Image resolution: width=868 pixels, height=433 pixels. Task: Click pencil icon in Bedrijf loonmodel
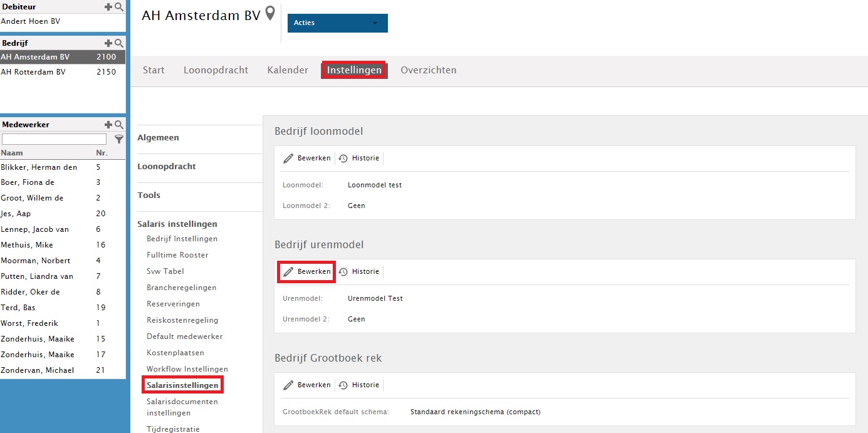click(288, 159)
